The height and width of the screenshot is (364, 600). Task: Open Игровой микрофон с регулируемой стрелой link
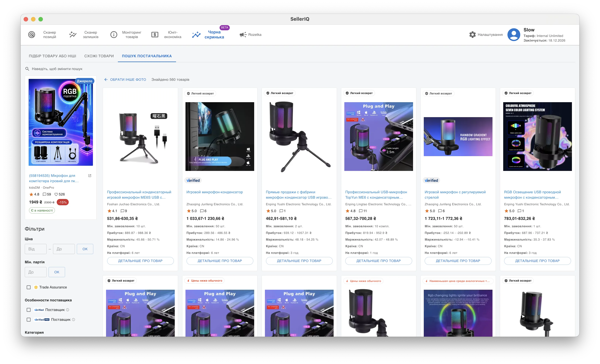[x=455, y=195]
